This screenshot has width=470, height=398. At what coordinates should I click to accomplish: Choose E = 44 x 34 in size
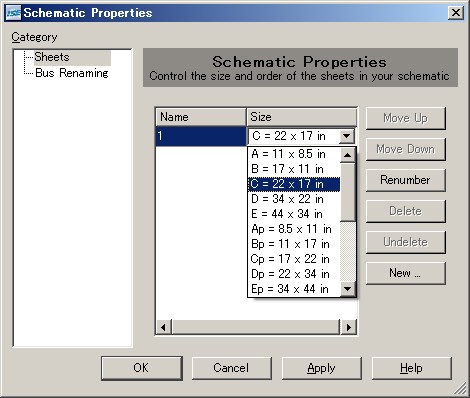(294, 214)
